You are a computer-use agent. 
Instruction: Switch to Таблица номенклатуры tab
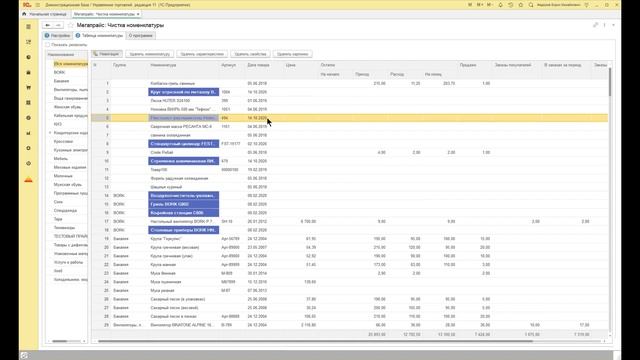99,36
